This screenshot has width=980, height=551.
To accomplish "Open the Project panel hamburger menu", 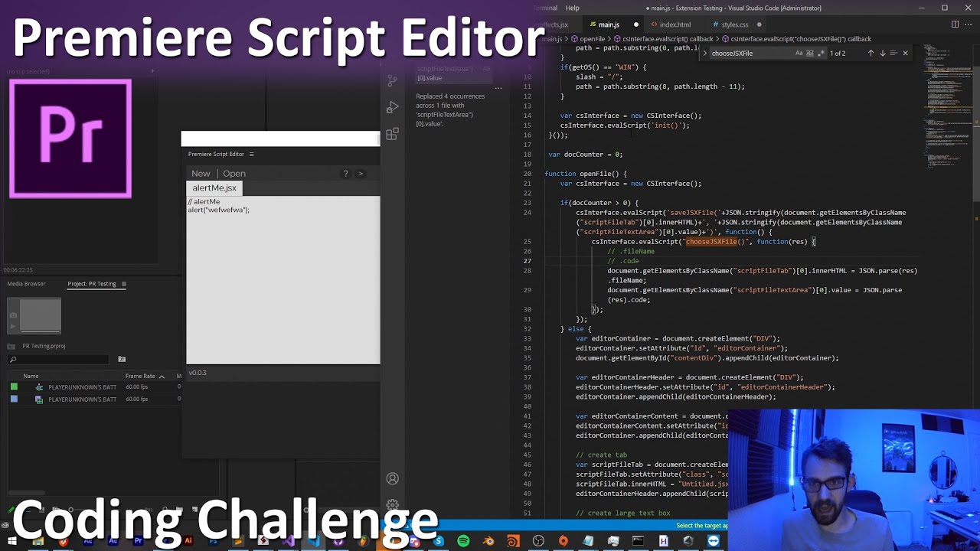I will pos(124,284).
